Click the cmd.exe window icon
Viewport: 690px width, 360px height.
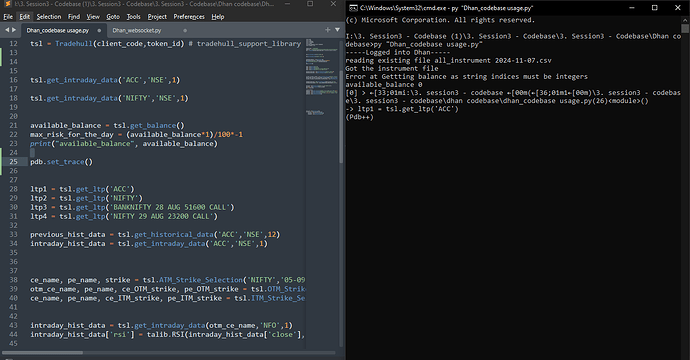point(352,8)
